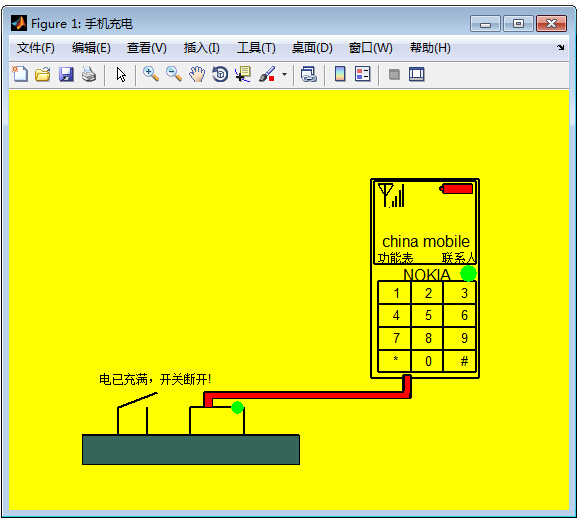This screenshot has height=520, width=580.
Task: Click the red battery indicator on phone
Action: tap(456, 189)
